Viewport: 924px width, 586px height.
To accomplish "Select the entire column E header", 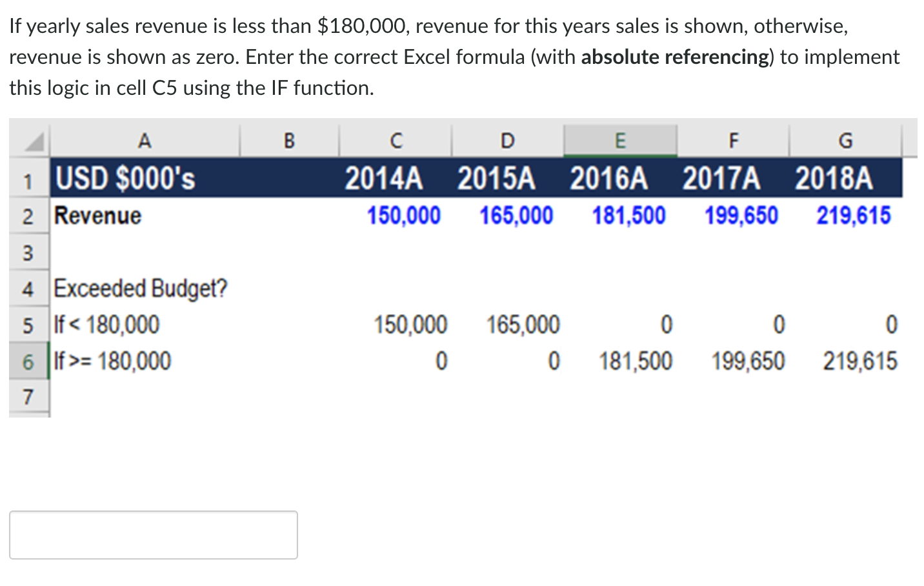I will [x=619, y=139].
